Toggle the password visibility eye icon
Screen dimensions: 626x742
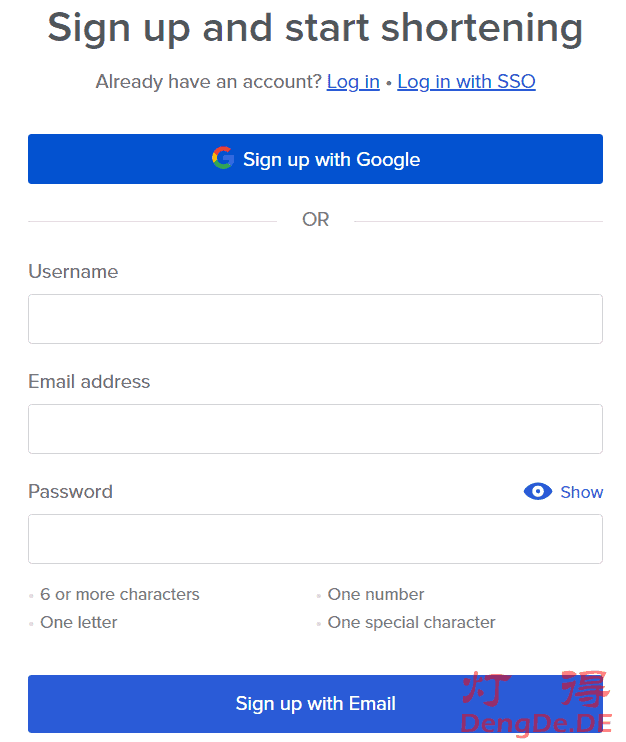tap(537, 491)
